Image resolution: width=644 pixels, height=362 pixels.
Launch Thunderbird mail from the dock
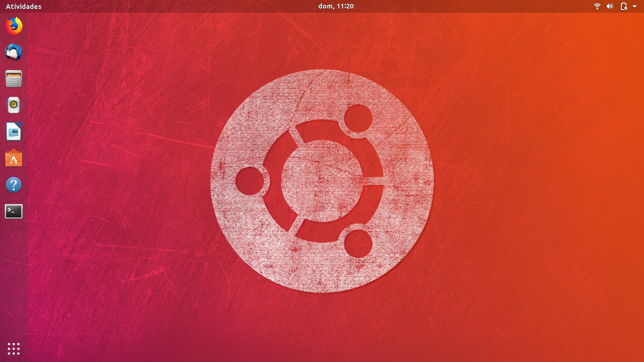pyautogui.click(x=14, y=52)
